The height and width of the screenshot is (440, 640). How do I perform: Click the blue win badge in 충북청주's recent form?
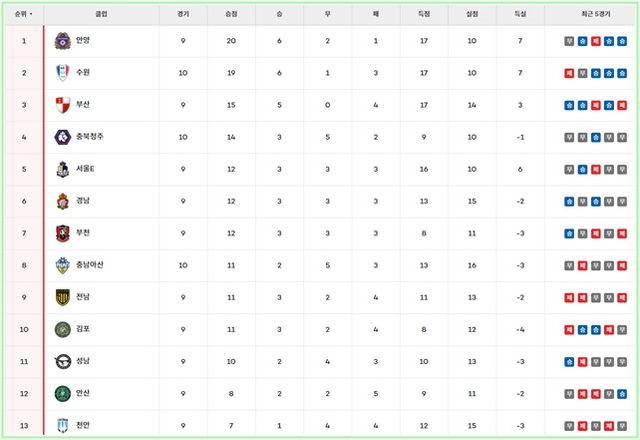[x=594, y=137]
